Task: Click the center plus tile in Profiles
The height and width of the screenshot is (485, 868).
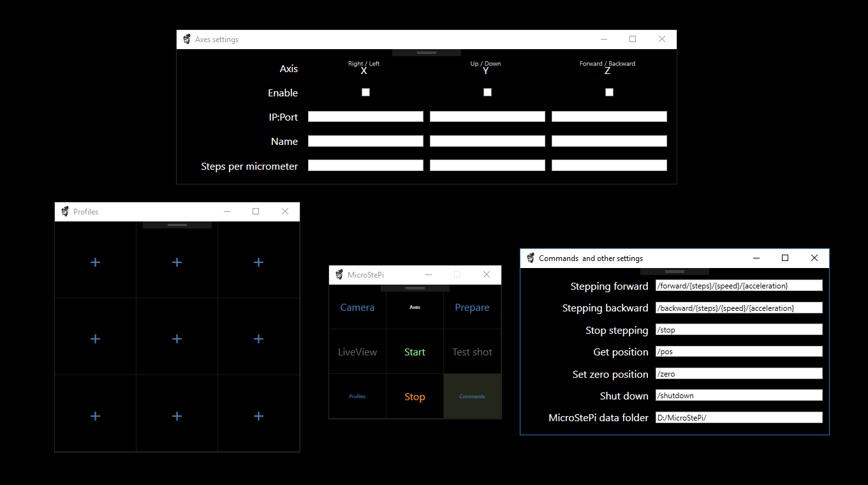Action: [x=177, y=339]
